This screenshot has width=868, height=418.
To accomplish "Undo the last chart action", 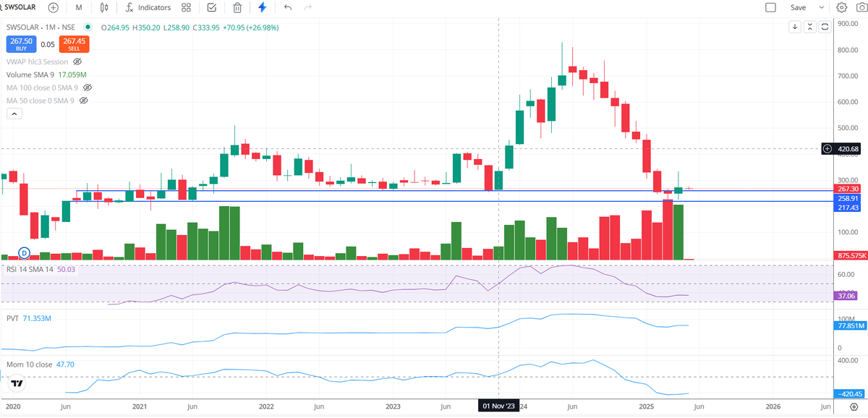I will pyautogui.click(x=288, y=7).
